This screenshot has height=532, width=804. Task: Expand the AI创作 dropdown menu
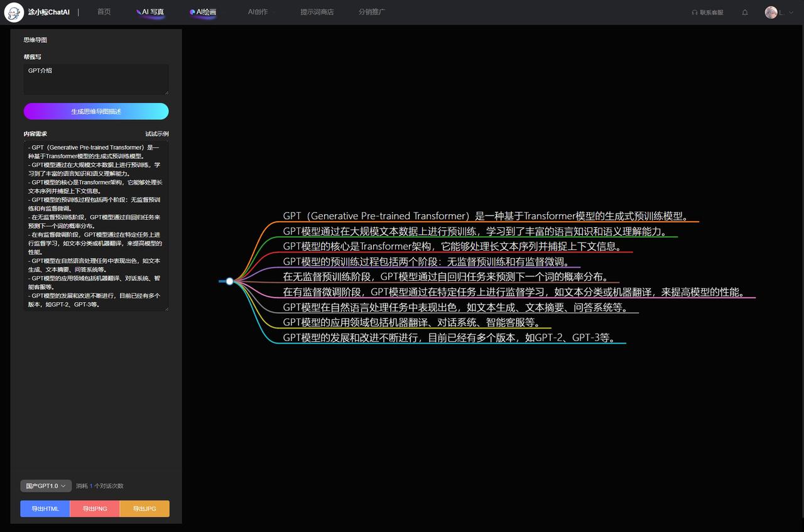click(x=261, y=12)
